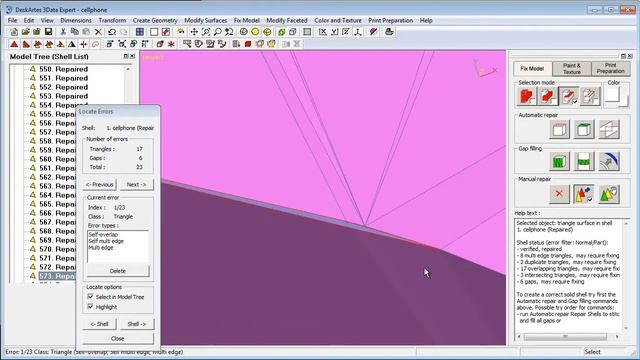Click the New file toolbar icon
The width and height of the screenshot is (640, 360).
click(x=14, y=32)
